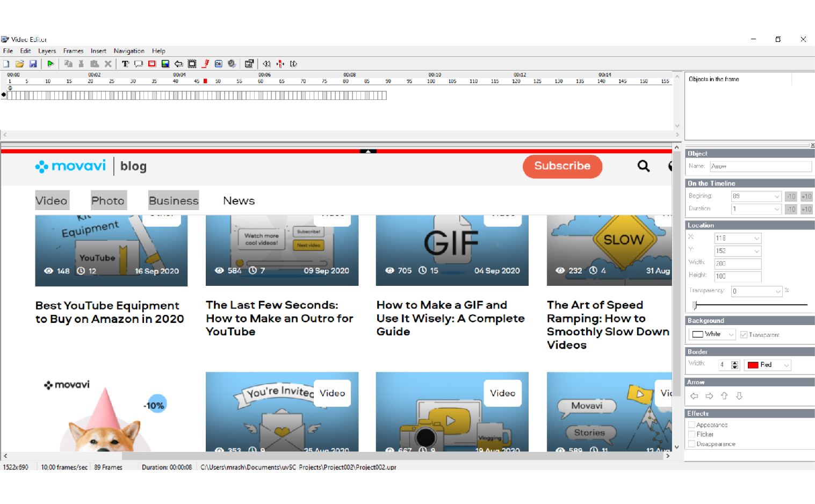The width and height of the screenshot is (815, 504).
Task: Toggle the Transparent background checkbox
Action: 744,335
